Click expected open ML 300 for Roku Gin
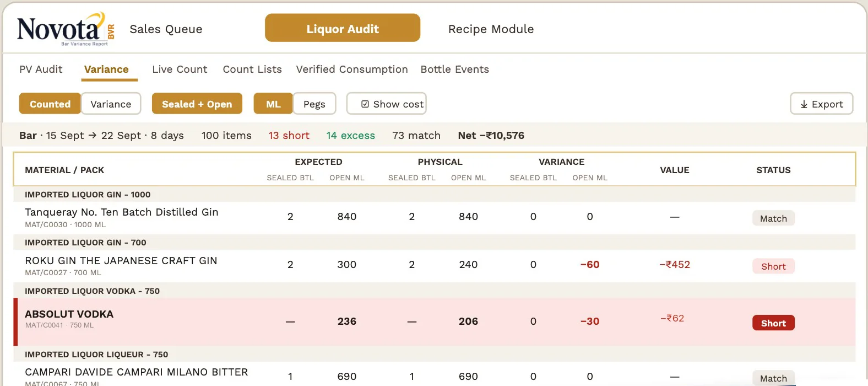This screenshot has width=868, height=386. click(347, 265)
